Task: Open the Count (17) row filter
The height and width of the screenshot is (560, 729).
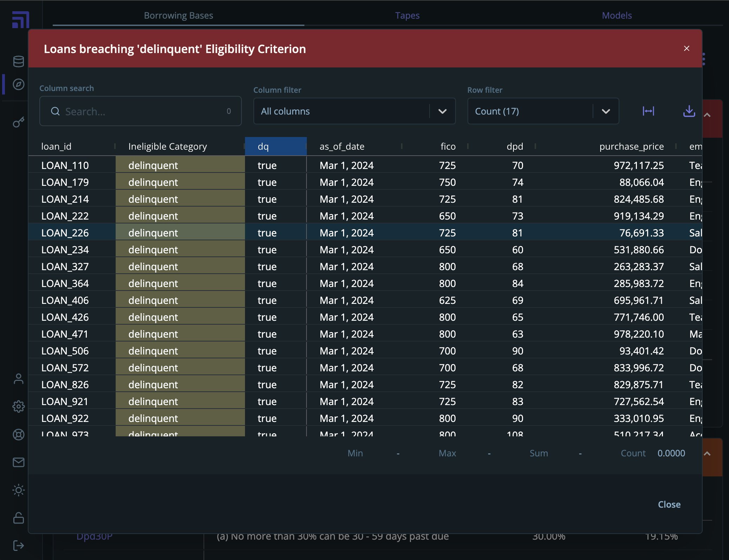Action: (x=543, y=111)
